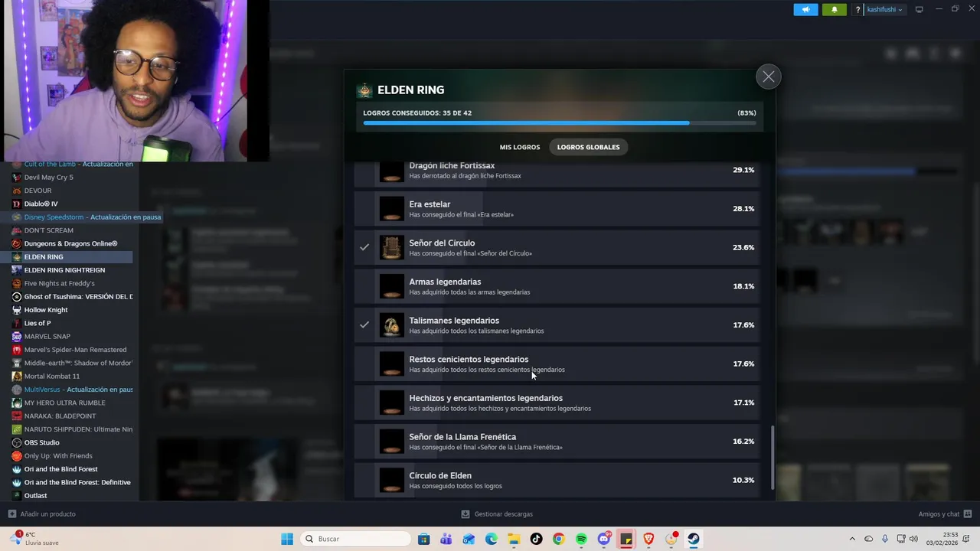Screen dimensions: 980x551
Task: Close the ELDEN RING achievements dialog
Action: pos(769,77)
